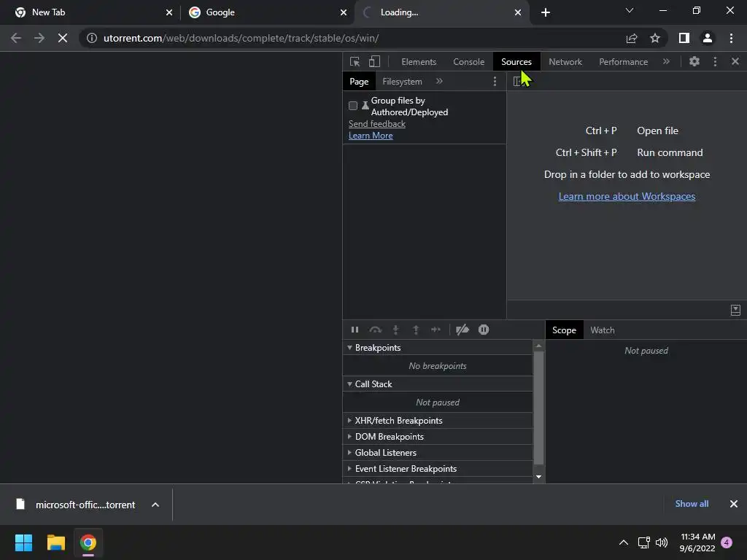Open Chrome three-dot main menu
The image size is (747, 560).
pos(731,38)
